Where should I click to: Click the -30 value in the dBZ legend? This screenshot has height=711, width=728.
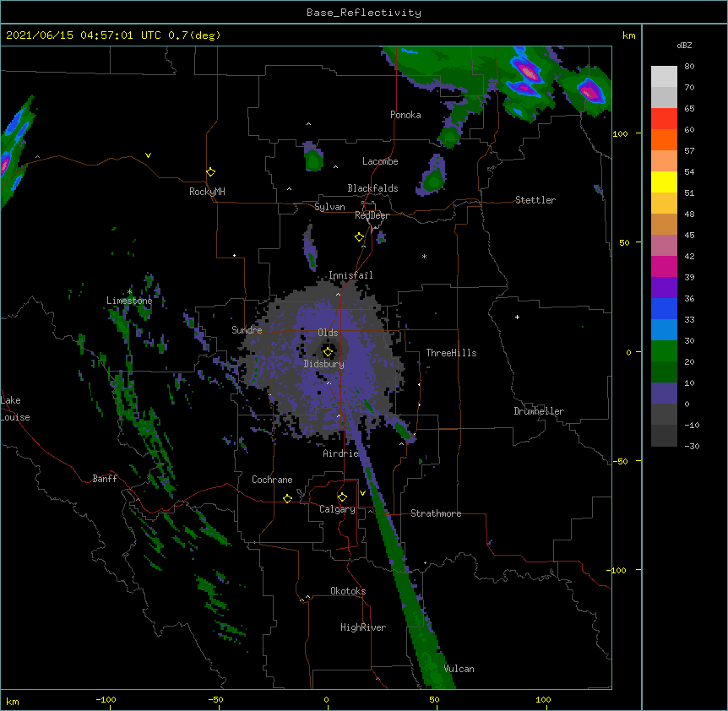(692, 446)
